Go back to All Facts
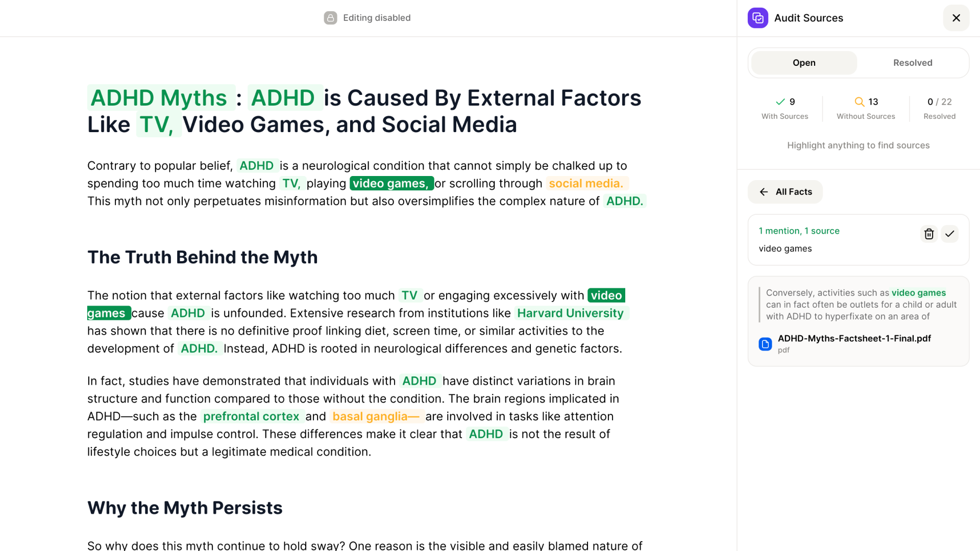Screen dimensions: 980x551 pyautogui.click(x=785, y=192)
